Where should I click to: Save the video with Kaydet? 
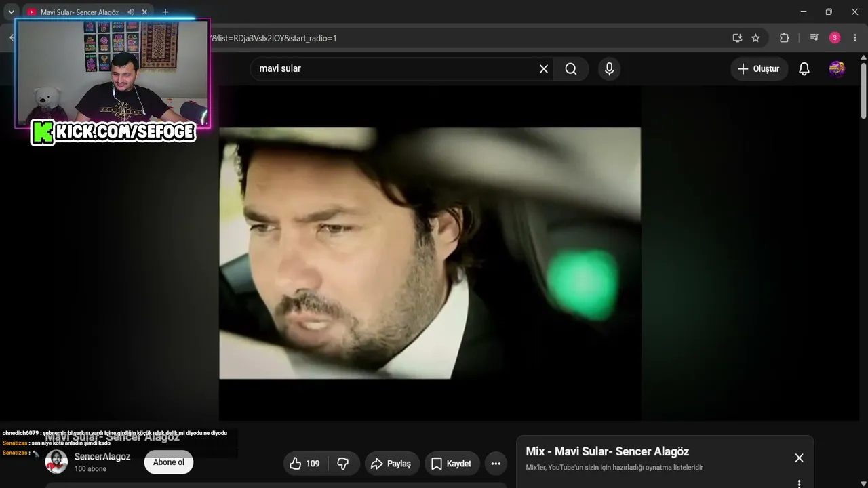452,464
